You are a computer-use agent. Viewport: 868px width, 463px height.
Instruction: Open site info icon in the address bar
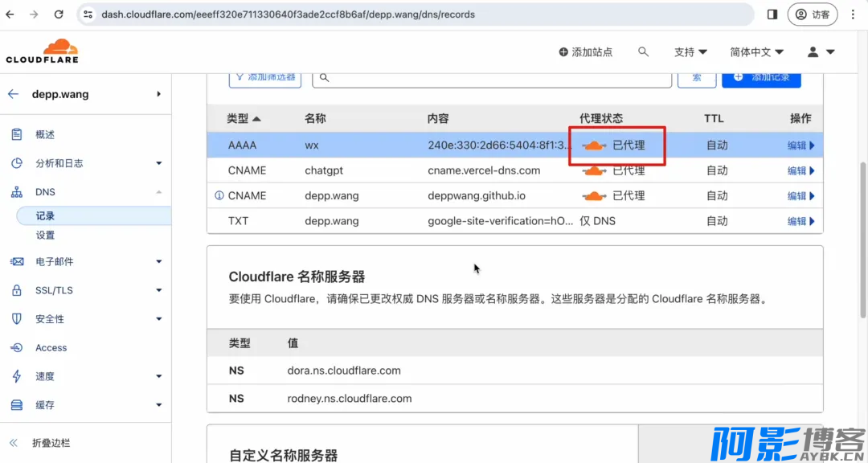pyautogui.click(x=88, y=15)
